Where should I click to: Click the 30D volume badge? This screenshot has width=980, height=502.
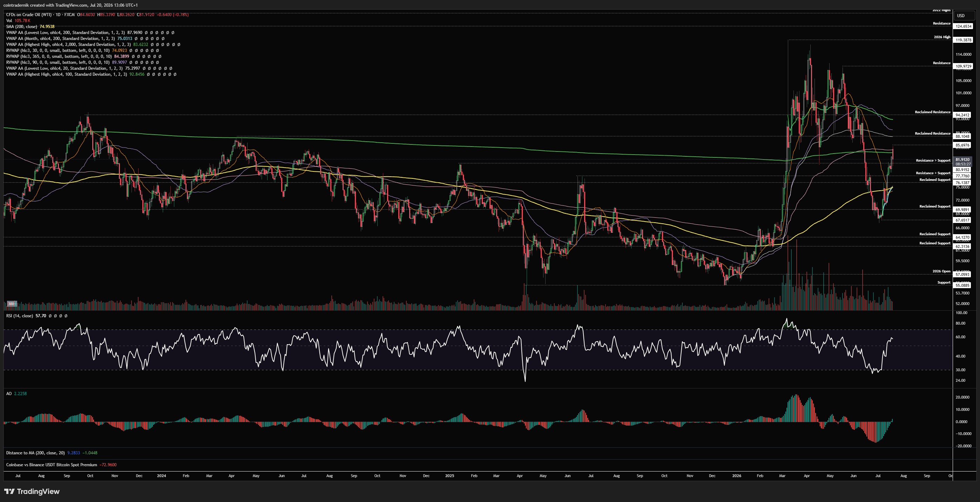(x=12, y=304)
